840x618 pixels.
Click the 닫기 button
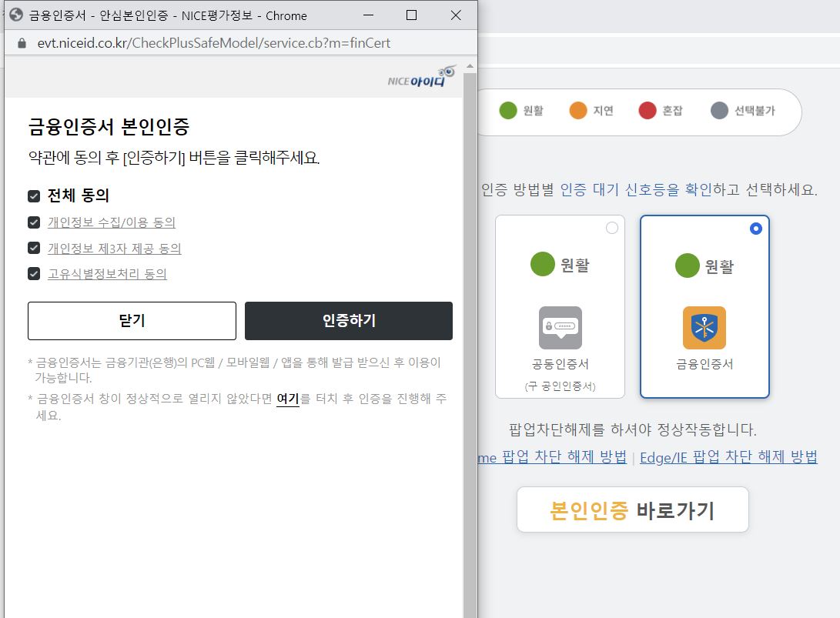coord(132,321)
